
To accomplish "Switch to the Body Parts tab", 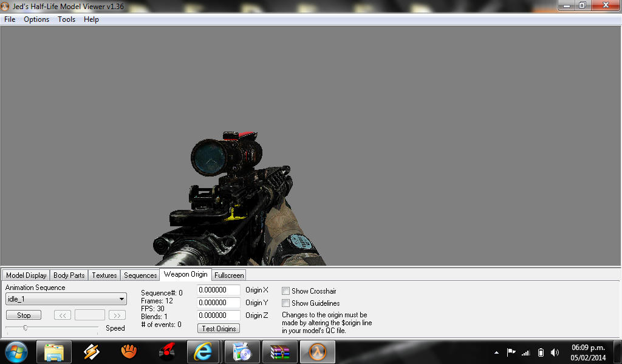I will [x=69, y=275].
